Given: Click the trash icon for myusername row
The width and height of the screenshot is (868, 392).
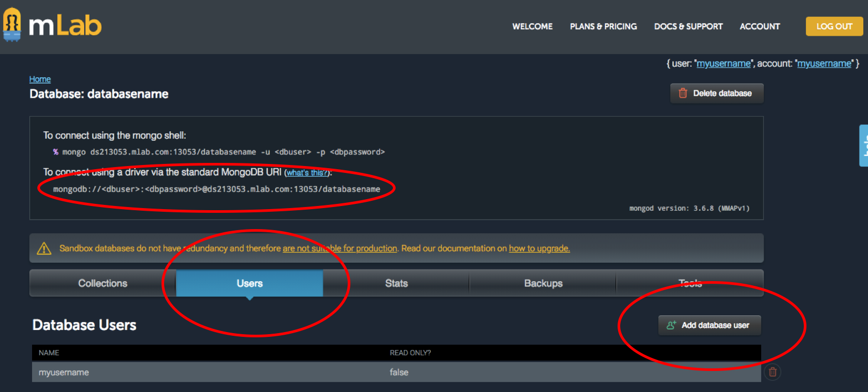Looking at the screenshot, I should [772, 372].
